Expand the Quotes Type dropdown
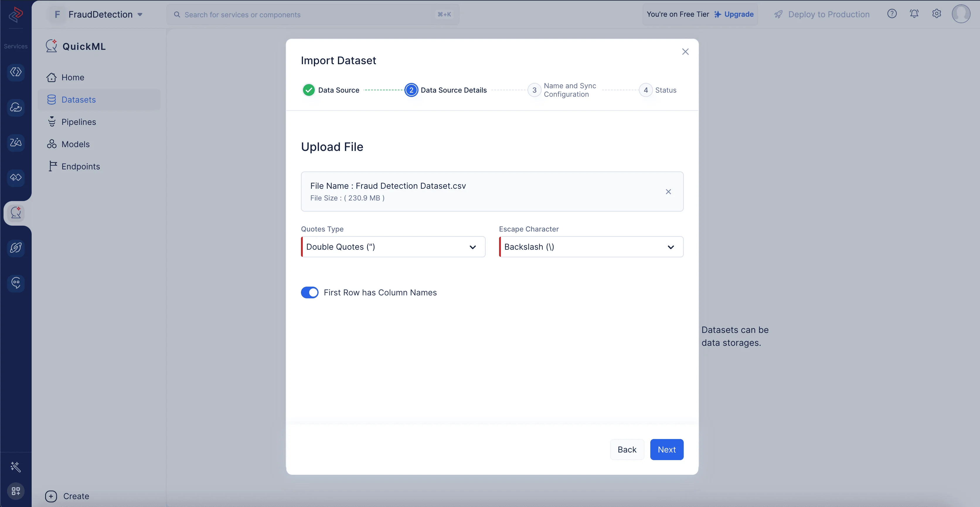This screenshot has width=980, height=507. [393, 247]
